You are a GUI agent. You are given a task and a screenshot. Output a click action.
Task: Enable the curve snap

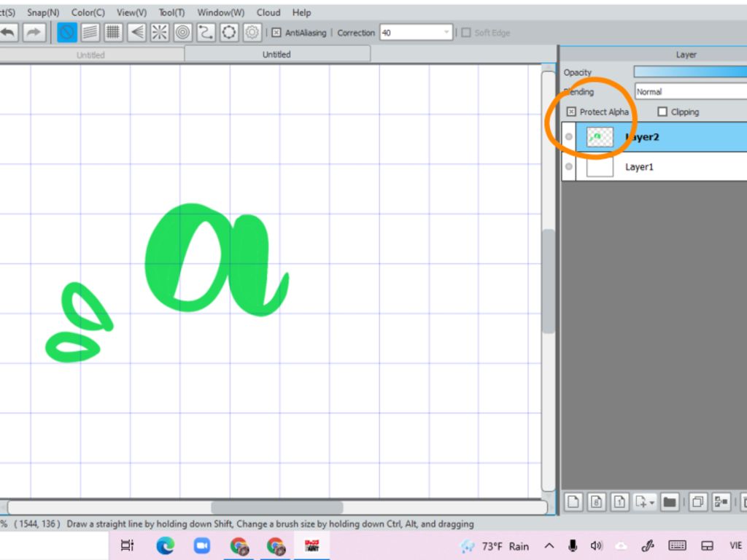[206, 32]
